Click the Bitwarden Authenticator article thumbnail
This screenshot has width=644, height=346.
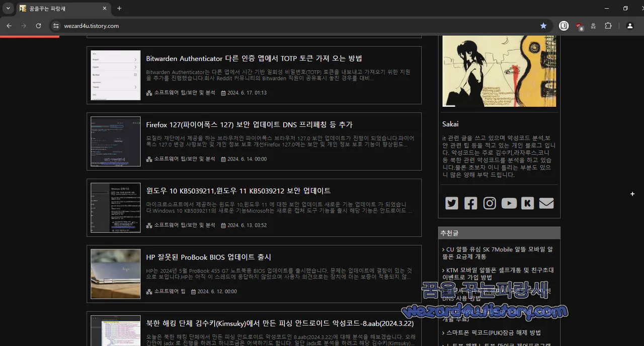point(116,75)
